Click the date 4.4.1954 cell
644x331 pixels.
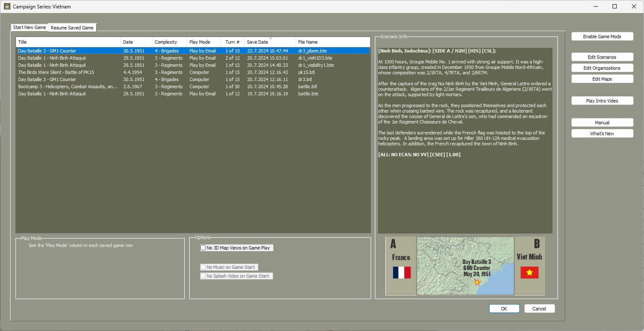pos(133,72)
